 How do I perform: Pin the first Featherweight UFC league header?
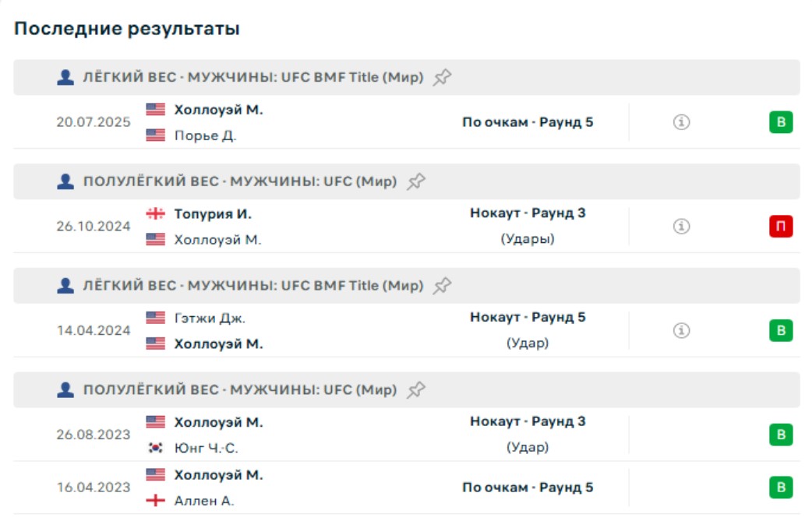point(417,181)
